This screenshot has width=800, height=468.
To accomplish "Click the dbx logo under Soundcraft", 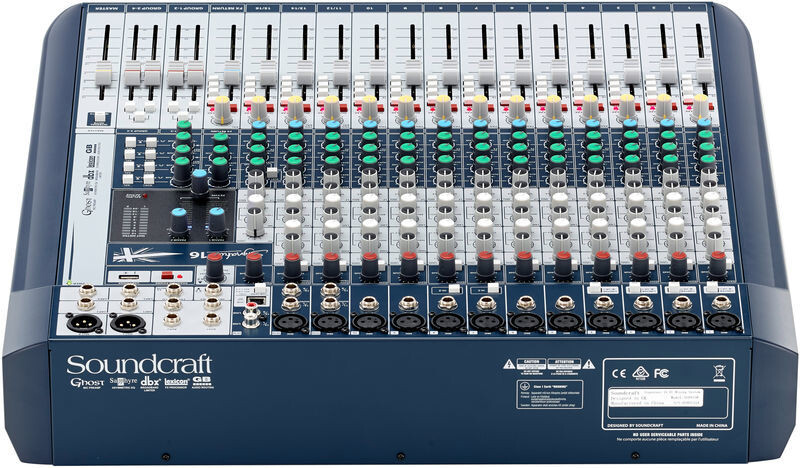I will [x=150, y=383].
